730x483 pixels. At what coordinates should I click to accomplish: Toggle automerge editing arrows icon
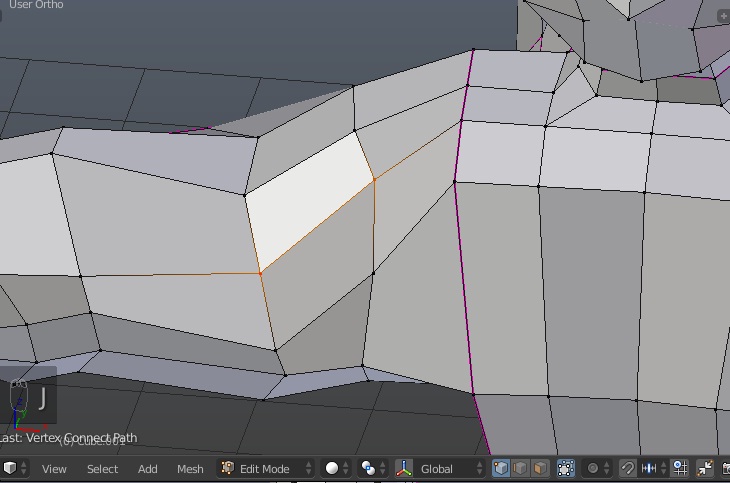(x=705, y=468)
